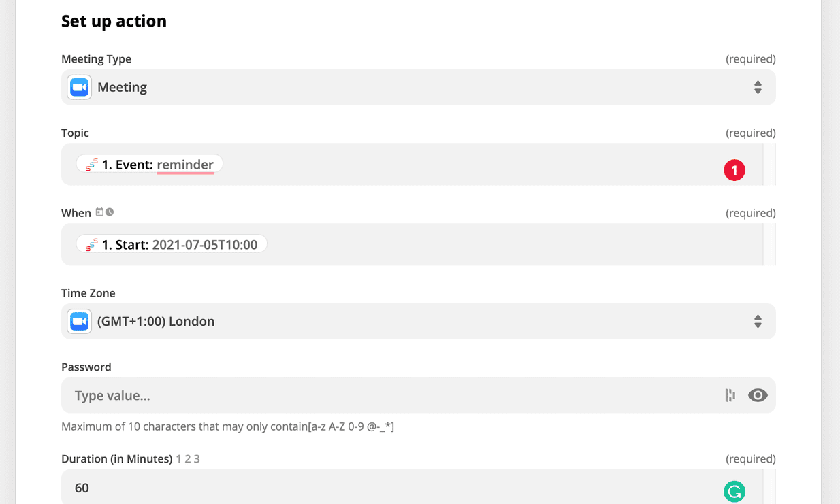Click Zoom icon in Meeting Type field

click(x=80, y=87)
